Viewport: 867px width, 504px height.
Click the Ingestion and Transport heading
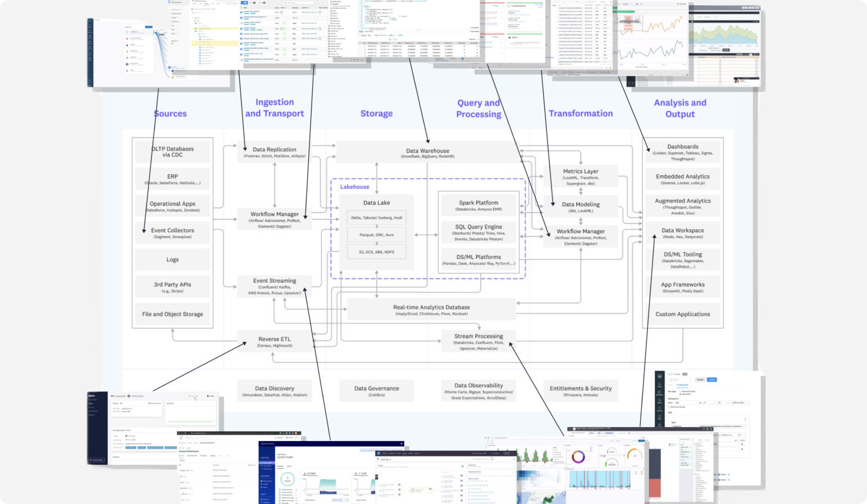[275, 107]
